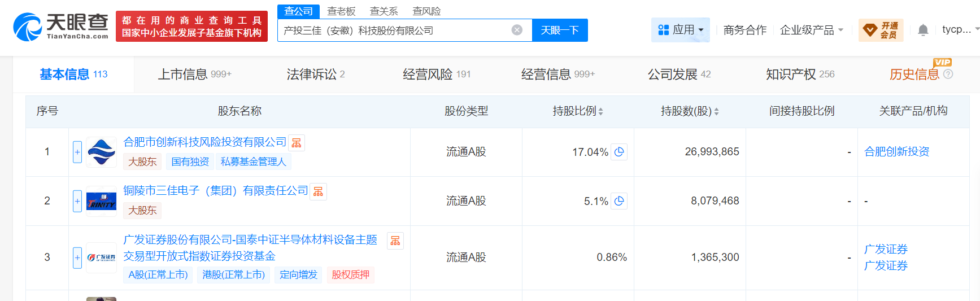Select the 历史信息 tab

coord(914,74)
